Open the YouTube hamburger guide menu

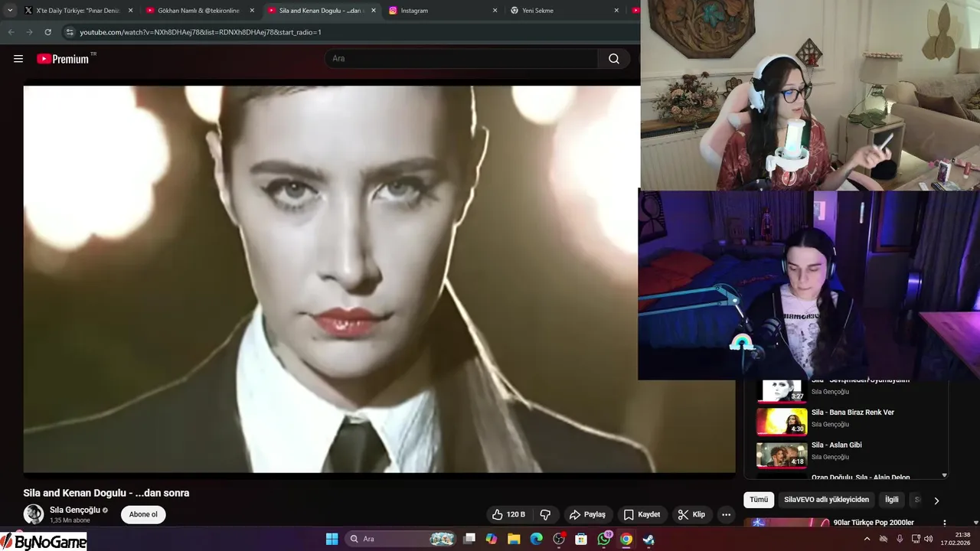18,59
